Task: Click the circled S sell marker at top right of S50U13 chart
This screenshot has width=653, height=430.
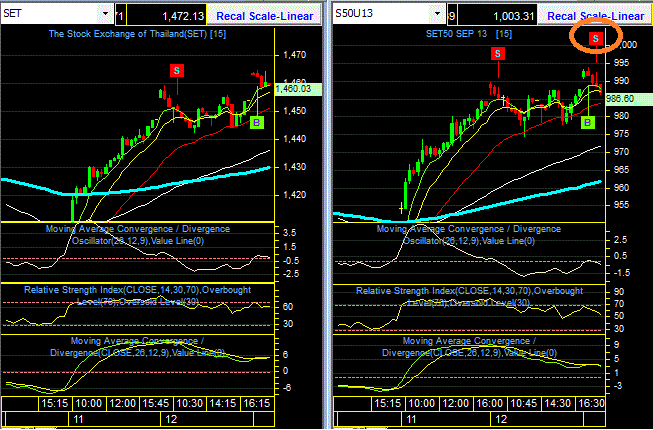Action: tap(596, 39)
